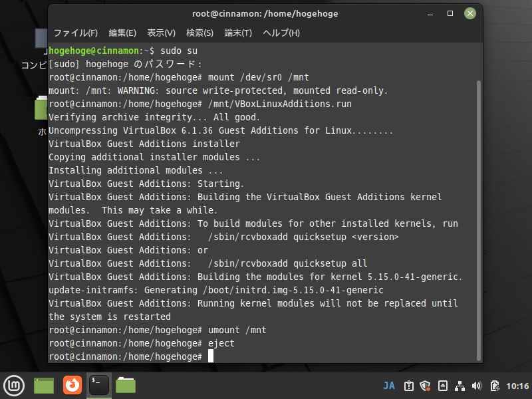Click the terminal vertical scrollbar
532x399 pixels.
(479, 221)
